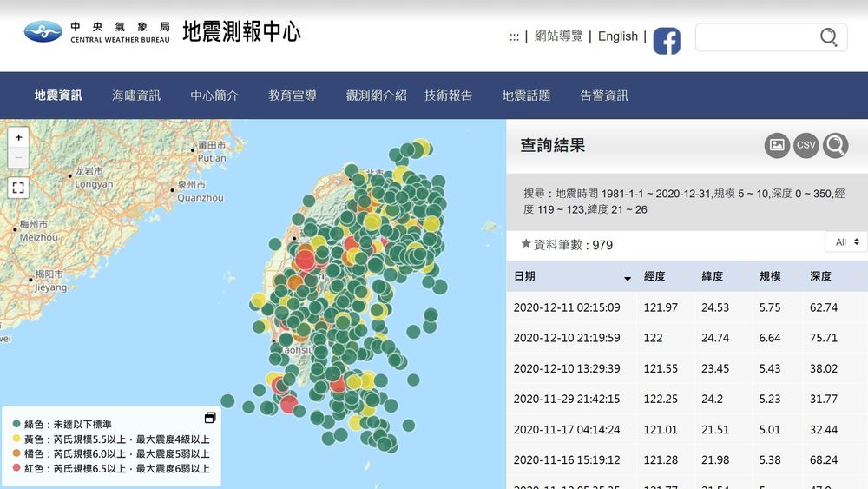This screenshot has height=489, width=868.
Task: Select row 2020-12-10 13:29:39
Action: coord(687,368)
